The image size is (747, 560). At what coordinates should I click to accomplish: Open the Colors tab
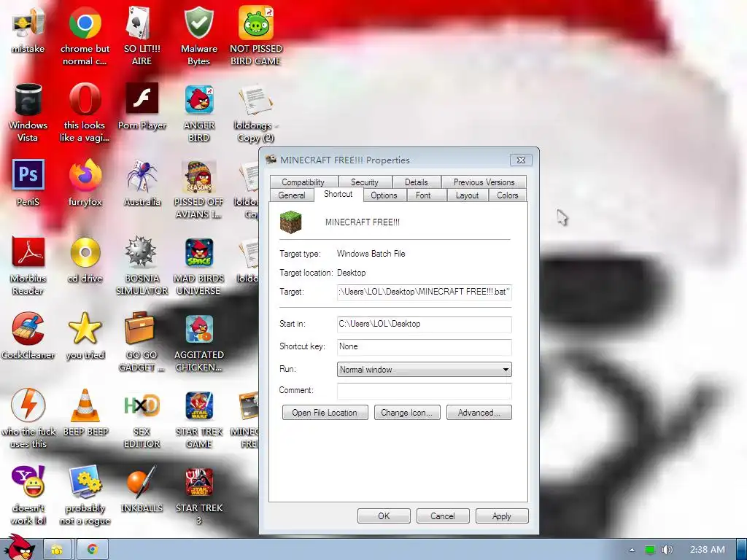pos(508,195)
